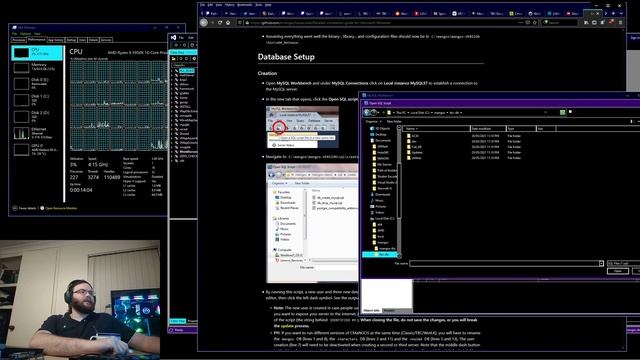This screenshot has height=360, width=640.
Task: Open Firefox Bookmarks menu
Action: [245, 5]
